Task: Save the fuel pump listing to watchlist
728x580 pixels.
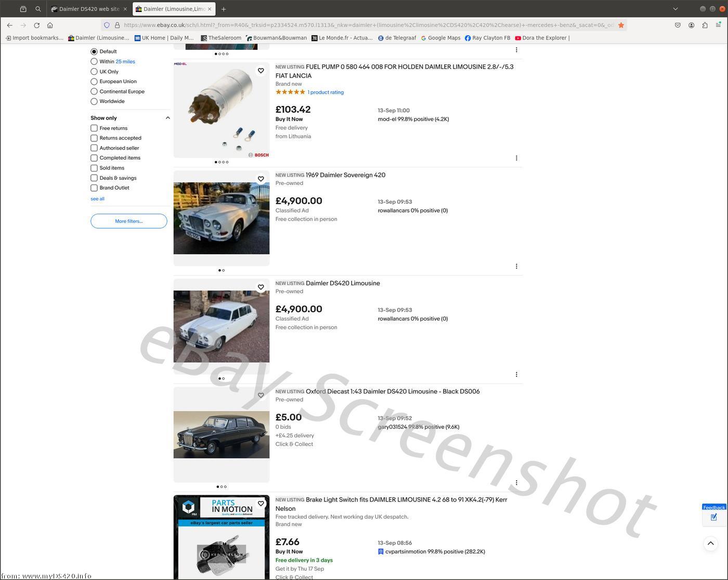Action: pos(261,71)
